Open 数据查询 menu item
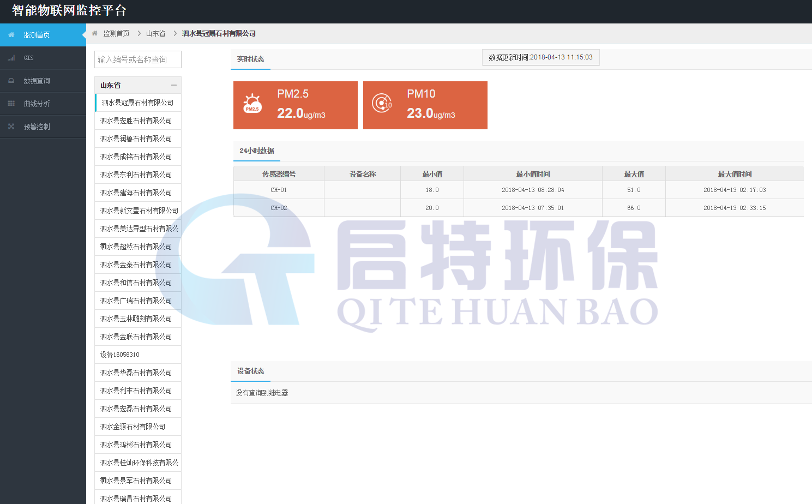This screenshot has height=504, width=812. [43, 81]
